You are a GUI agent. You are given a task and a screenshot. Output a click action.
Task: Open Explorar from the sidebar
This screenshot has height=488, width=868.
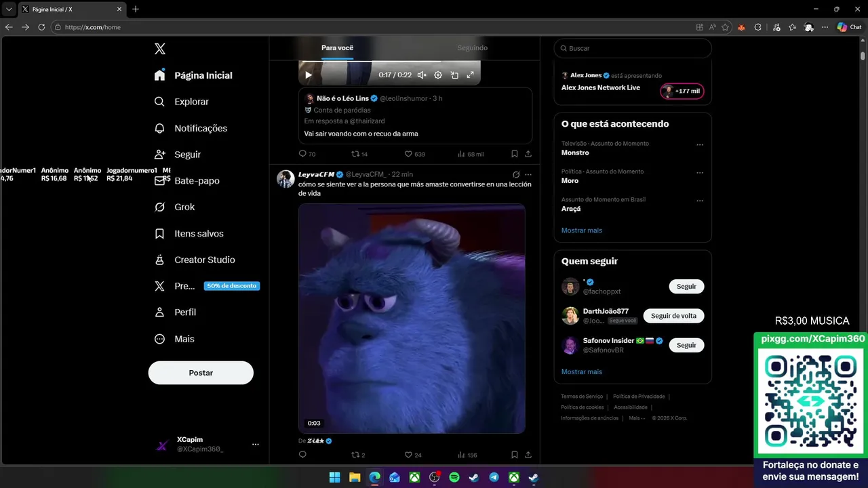coord(182,102)
